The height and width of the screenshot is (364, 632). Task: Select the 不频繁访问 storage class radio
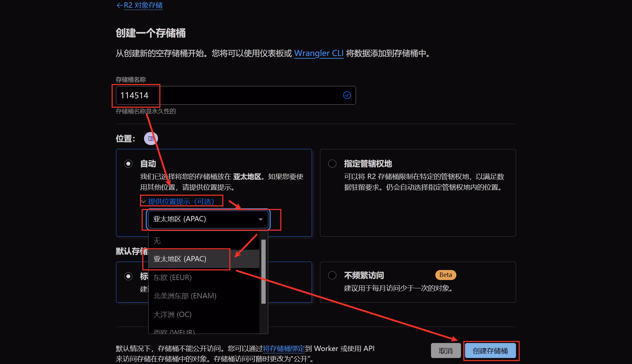click(x=332, y=275)
